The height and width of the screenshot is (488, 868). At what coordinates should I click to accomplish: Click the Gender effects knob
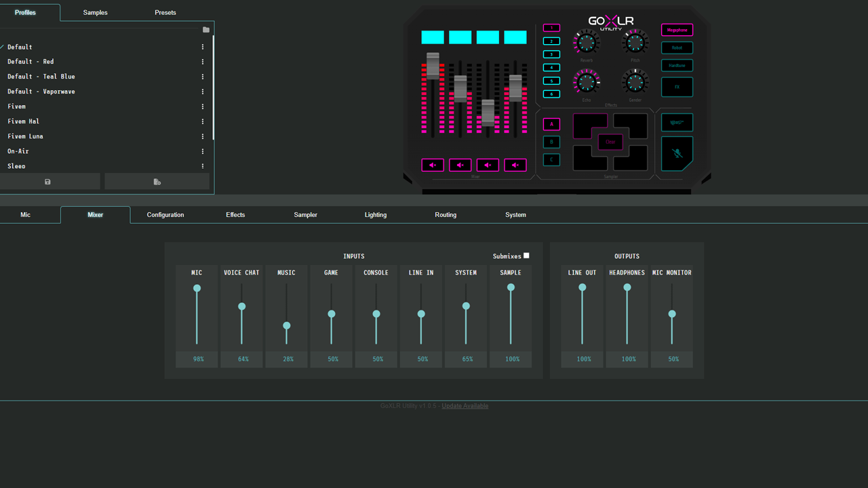click(x=635, y=83)
